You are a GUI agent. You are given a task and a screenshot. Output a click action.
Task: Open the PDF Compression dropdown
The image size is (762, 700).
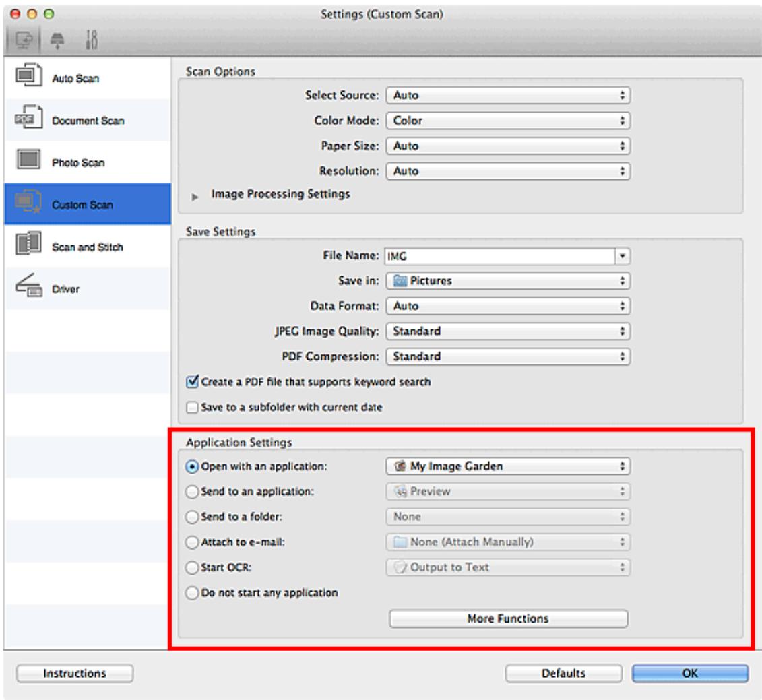(x=508, y=356)
